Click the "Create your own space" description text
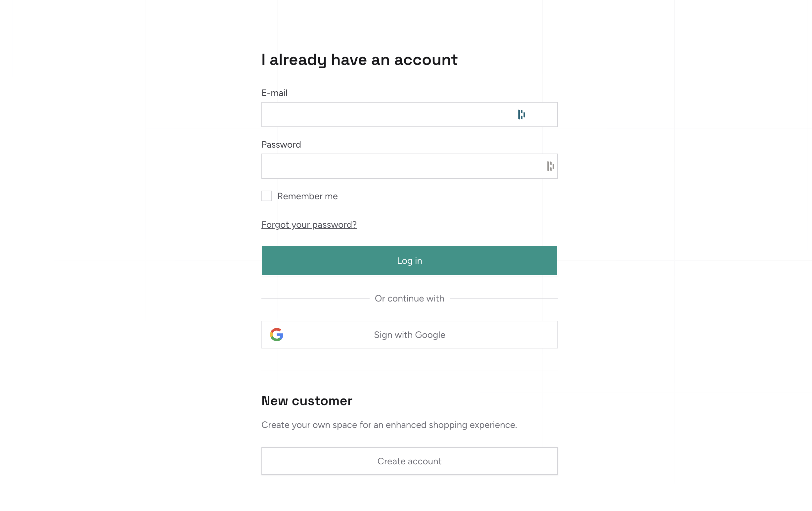The height and width of the screenshot is (511, 812). tap(389, 425)
